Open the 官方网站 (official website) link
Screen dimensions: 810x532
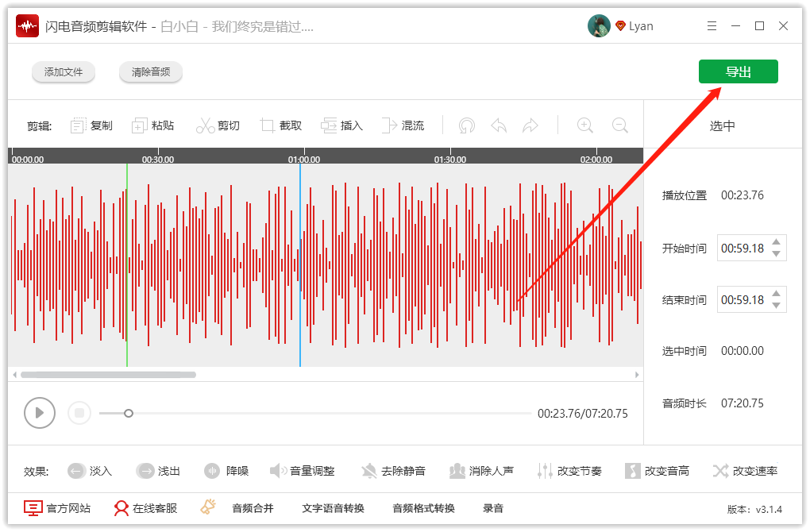[57, 508]
